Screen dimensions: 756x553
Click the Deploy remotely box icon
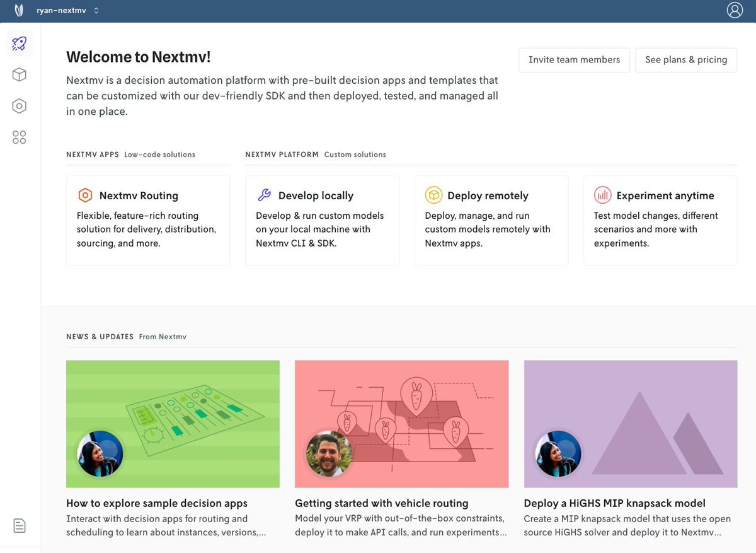pyautogui.click(x=433, y=195)
